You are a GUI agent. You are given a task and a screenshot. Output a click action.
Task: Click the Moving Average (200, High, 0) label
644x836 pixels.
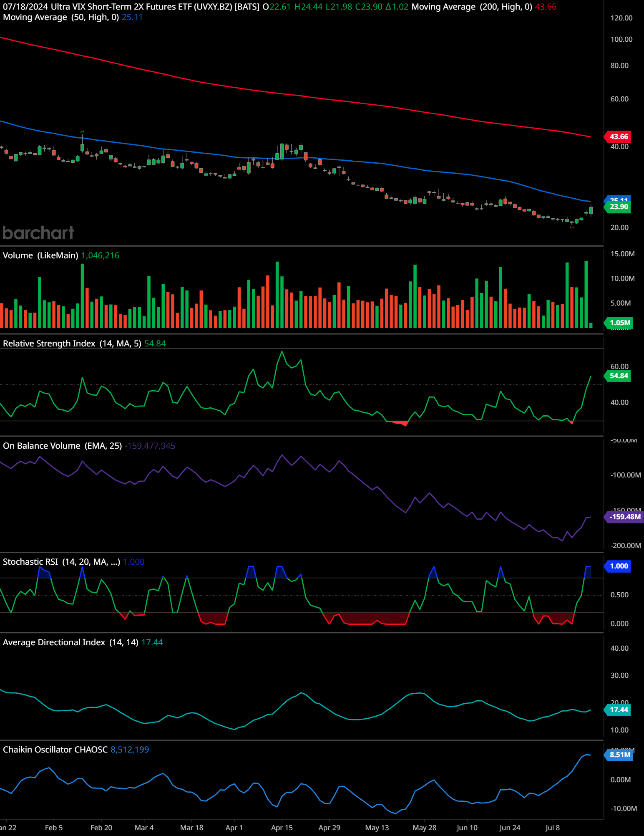472,7
